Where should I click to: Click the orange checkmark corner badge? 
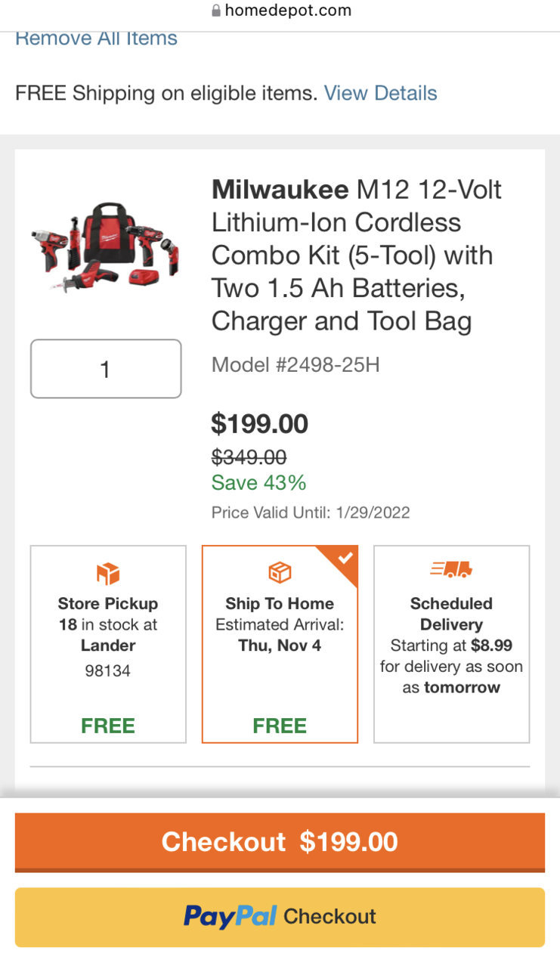pyautogui.click(x=342, y=561)
